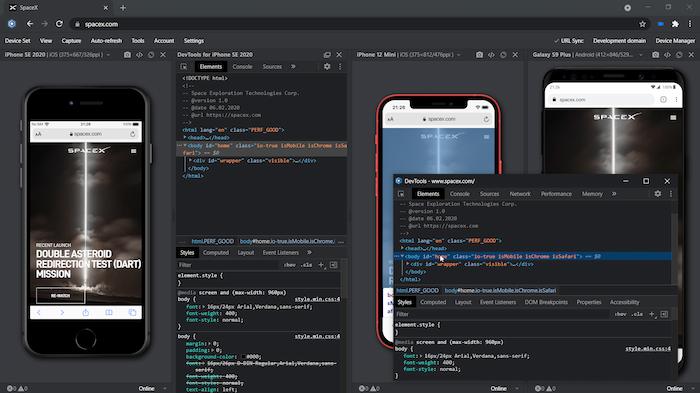Click the blue Blisk logo button
The image size is (700, 393).
[12, 24]
